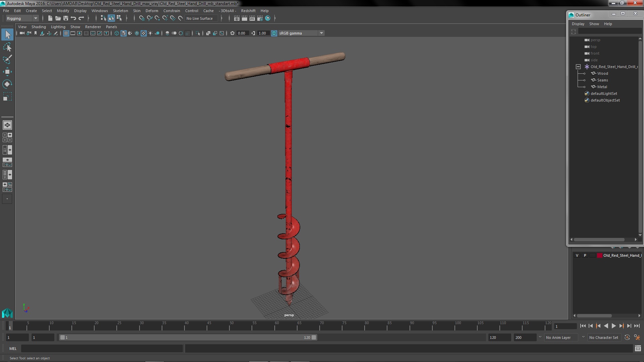This screenshot has width=644, height=362.
Task: Open the Hypershade editor icon
Action: (268, 18)
